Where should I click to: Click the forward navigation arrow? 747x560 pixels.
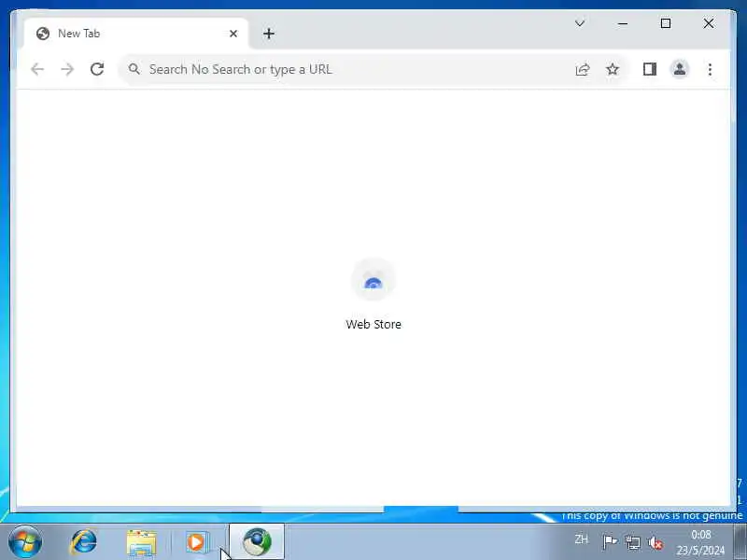point(67,69)
